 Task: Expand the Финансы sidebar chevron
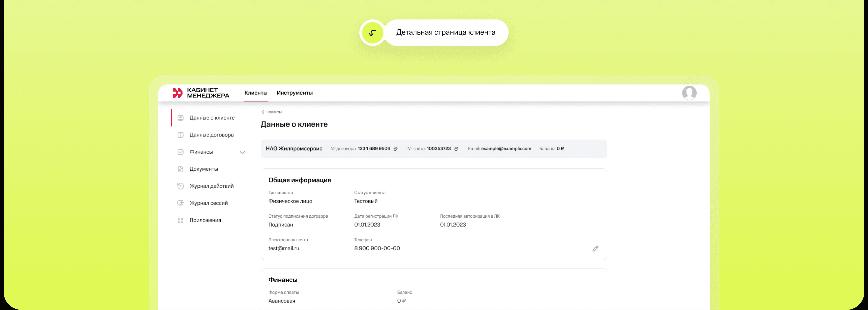242,152
